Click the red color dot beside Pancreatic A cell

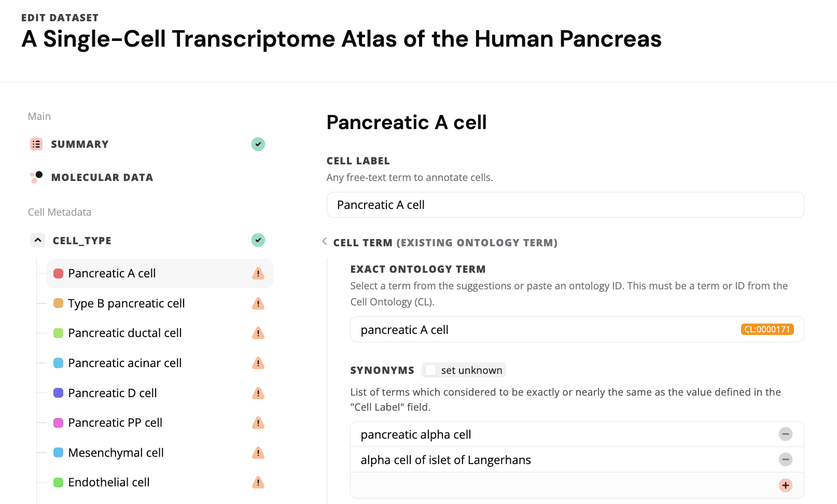coord(58,273)
